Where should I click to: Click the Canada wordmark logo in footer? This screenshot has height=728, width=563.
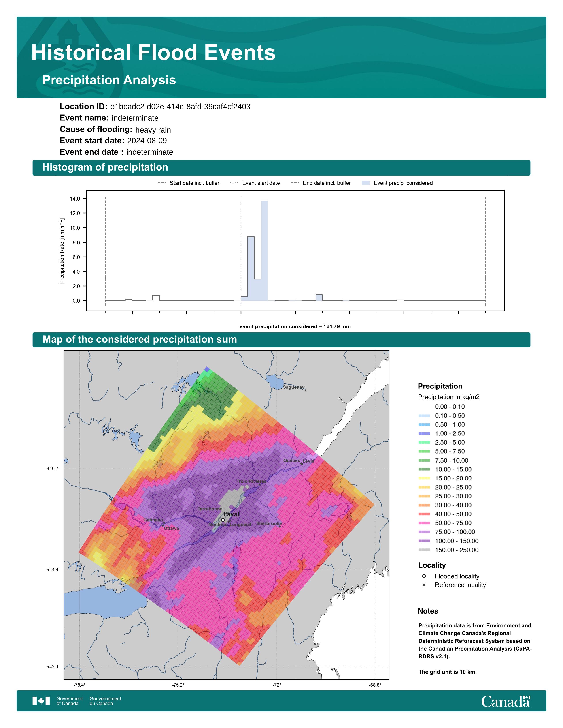[506, 701]
